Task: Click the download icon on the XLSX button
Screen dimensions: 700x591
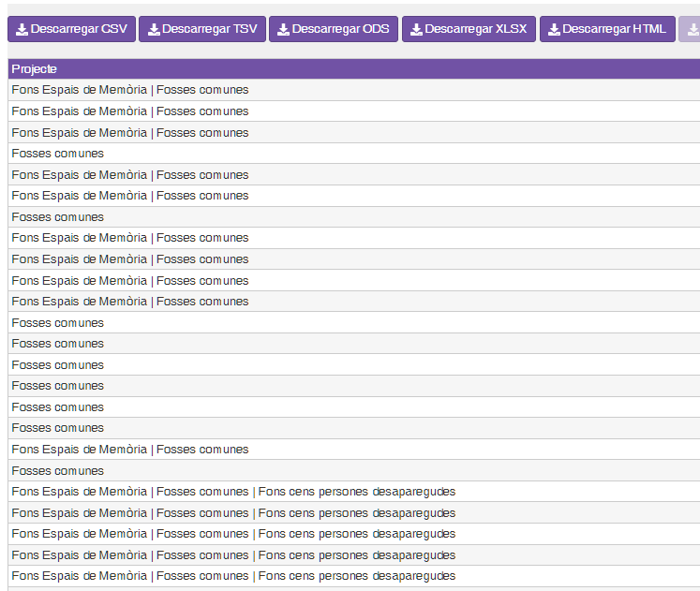Action: coord(416,29)
